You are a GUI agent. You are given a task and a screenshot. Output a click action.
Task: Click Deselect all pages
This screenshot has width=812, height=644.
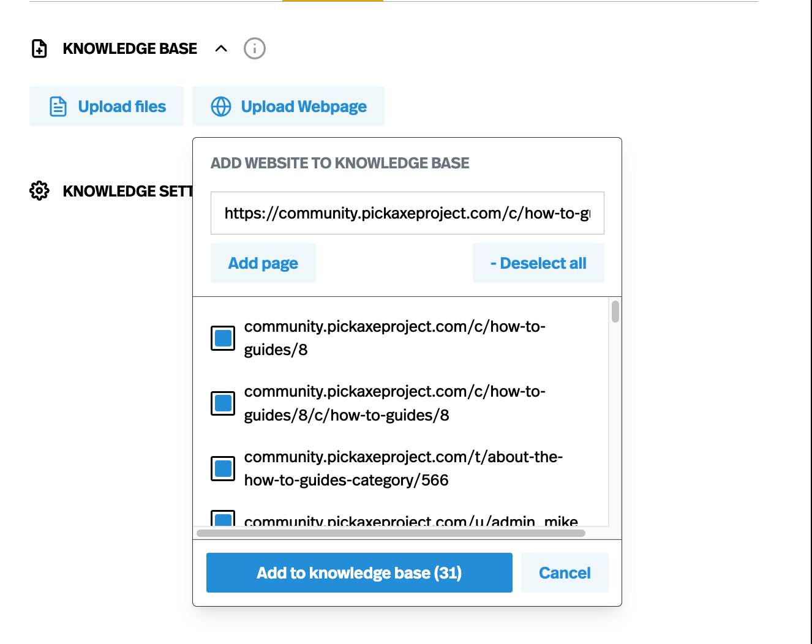(x=538, y=263)
